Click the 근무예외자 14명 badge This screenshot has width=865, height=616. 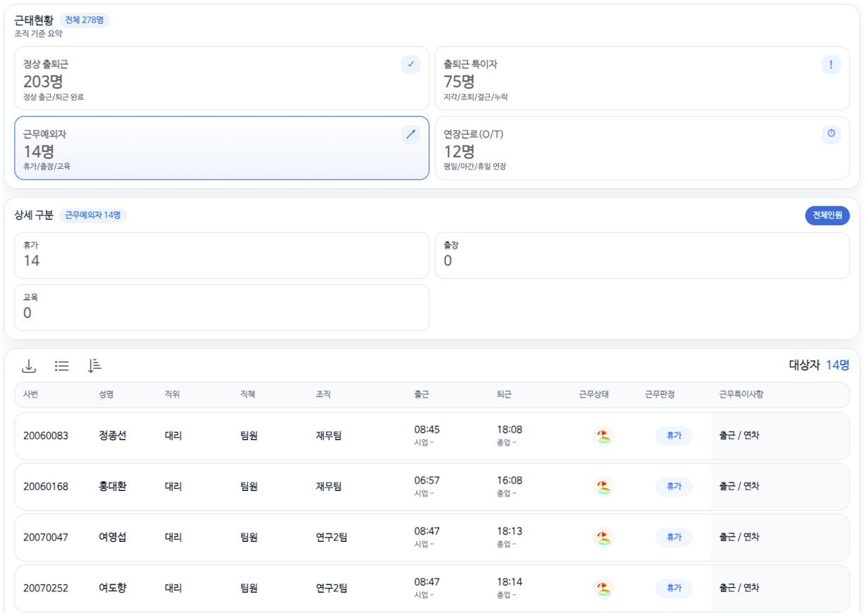point(93,215)
